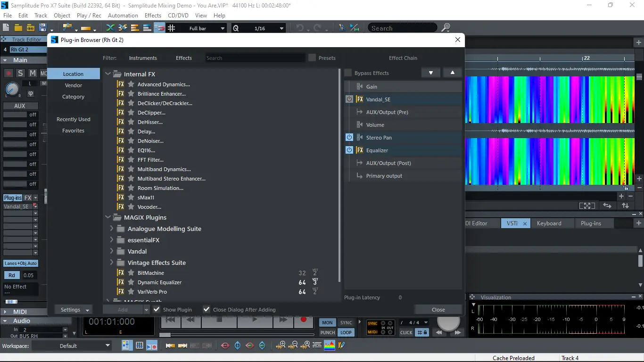644x362 pixels.
Task: Create a new project with the toolbar icon
Action: 6,28
